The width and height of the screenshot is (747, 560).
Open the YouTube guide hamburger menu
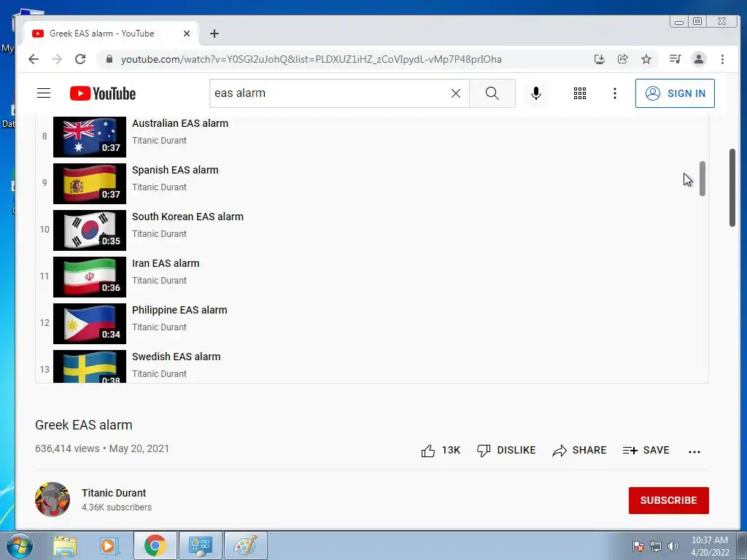(44, 93)
